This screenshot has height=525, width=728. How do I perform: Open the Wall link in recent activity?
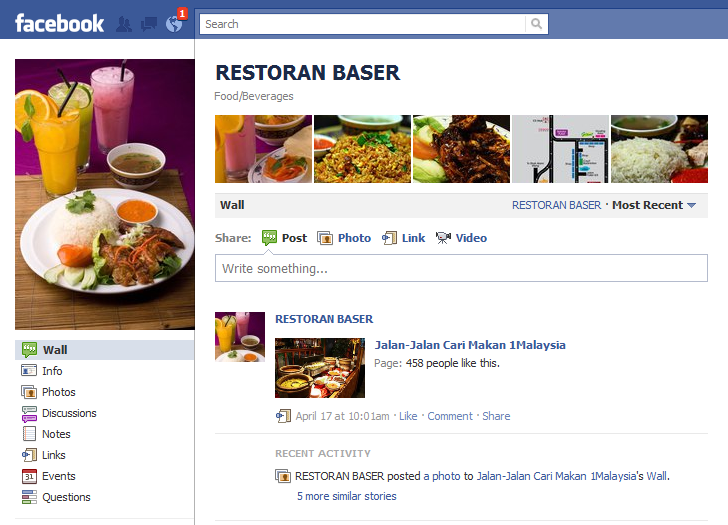(656, 476)
